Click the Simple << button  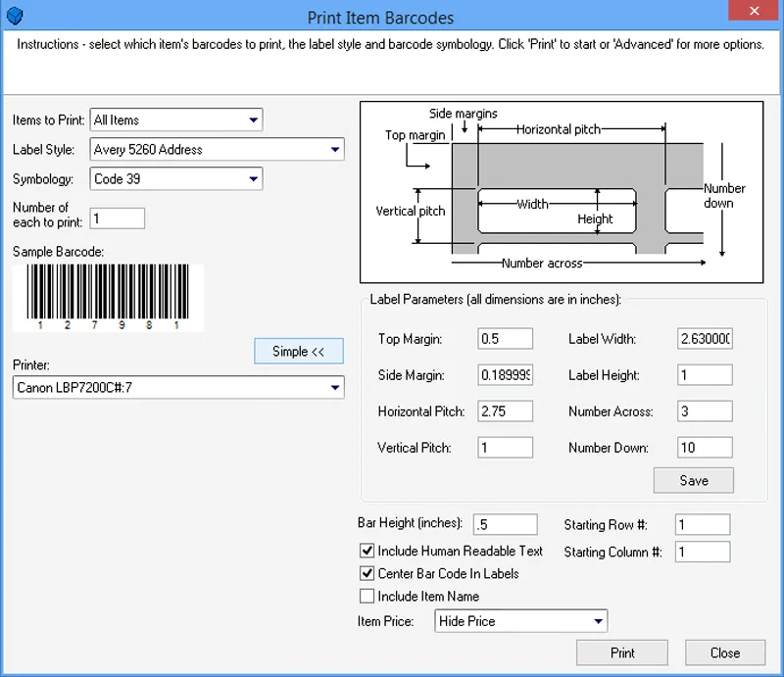(299, 351)
